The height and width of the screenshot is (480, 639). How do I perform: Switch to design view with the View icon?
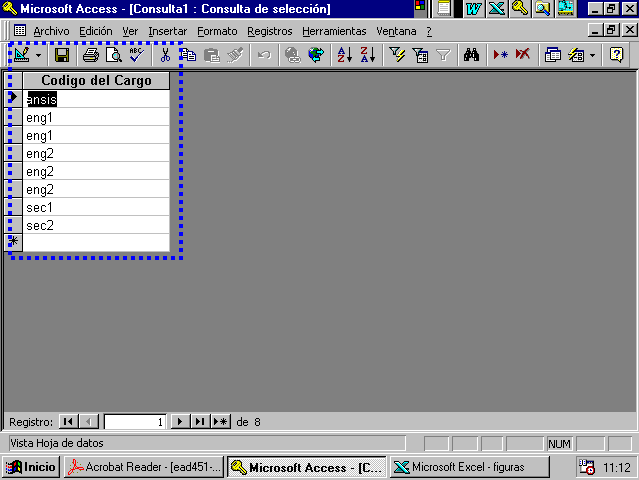tap(22, 55)
